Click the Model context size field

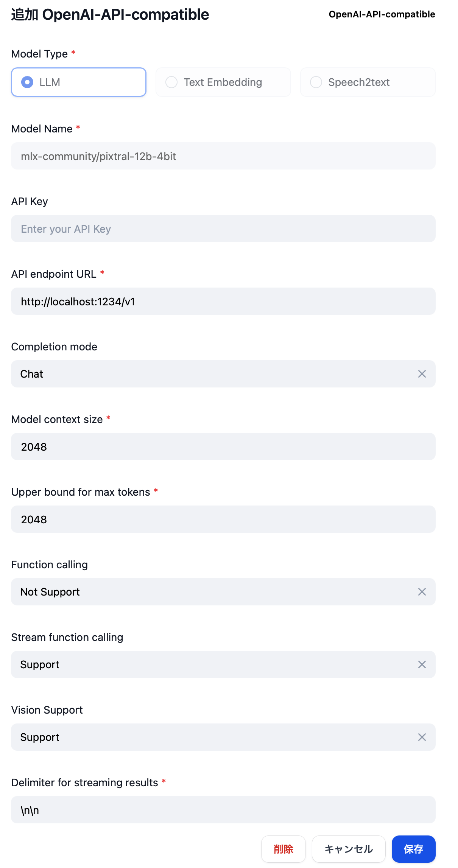pos(223,447)
